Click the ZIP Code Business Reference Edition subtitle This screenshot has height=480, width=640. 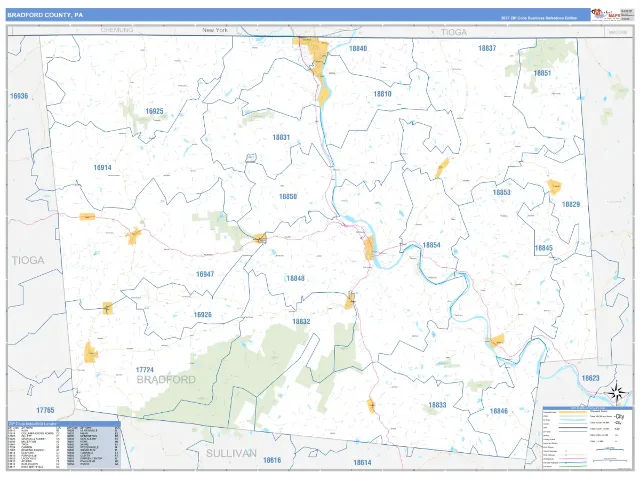[x=539, y=18]
